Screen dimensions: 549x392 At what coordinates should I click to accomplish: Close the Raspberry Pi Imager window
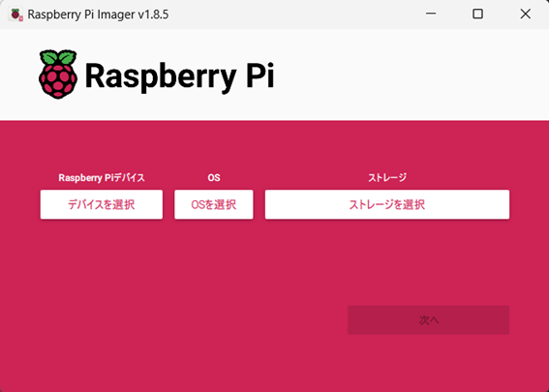(x=525, y=14)
